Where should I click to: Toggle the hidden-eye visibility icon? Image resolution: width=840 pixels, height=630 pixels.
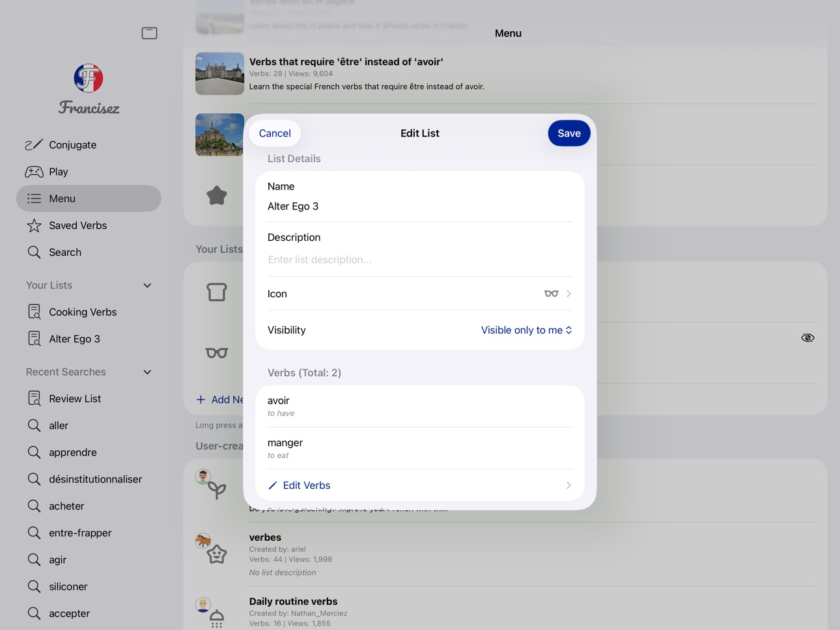click(x=807, y=338)
